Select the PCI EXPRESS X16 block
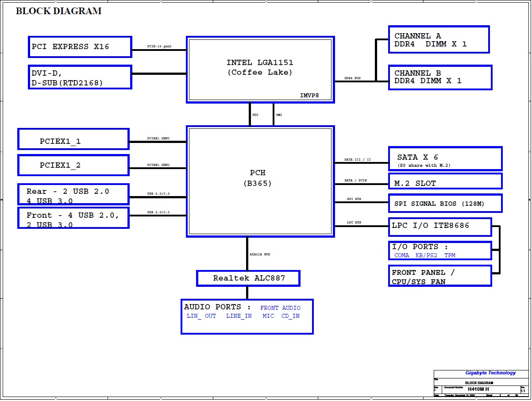Image resolution: width=532 pixels, height=401 pixels. tap(80, 47)
